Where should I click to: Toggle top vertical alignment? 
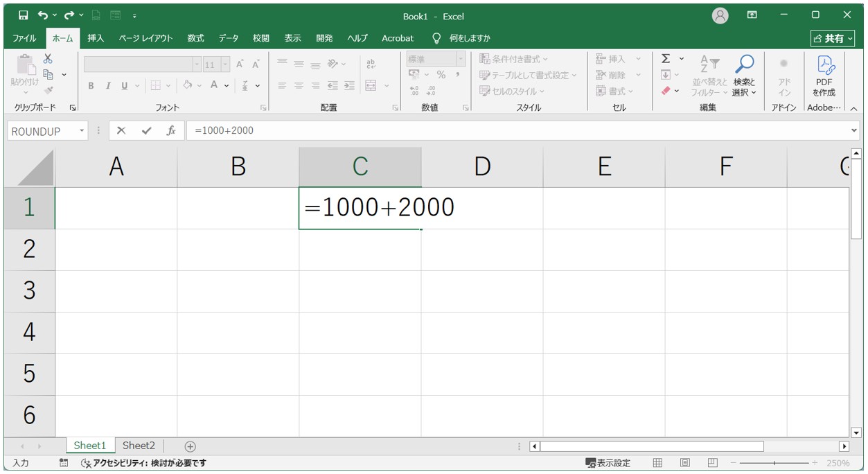point(283,64)
